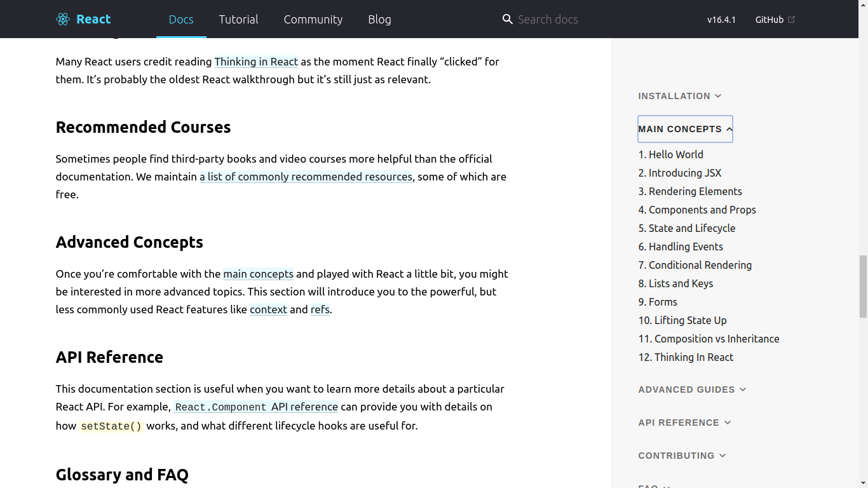This screenshot has height=488, width=868.
Task: Navigate to the Blog section
Action: tap(379, 19)
